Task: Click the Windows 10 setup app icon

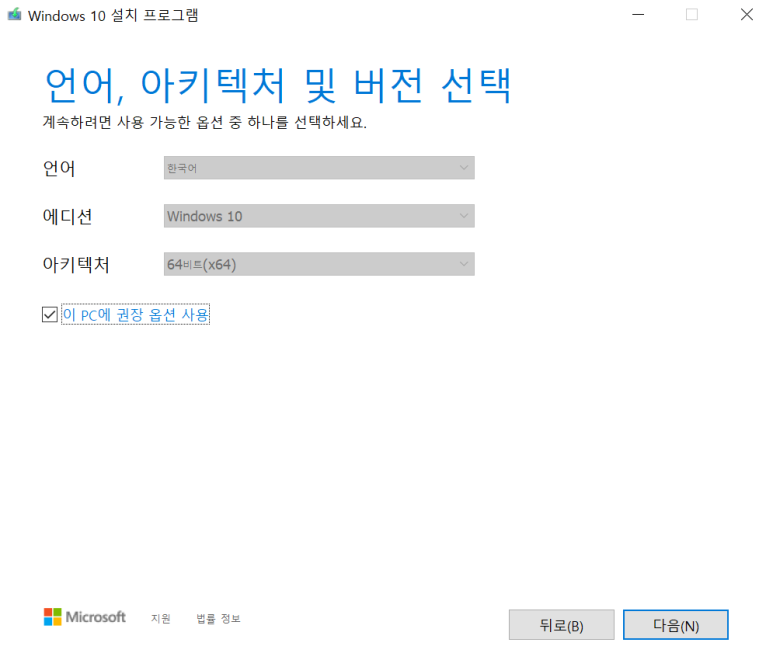Action: click(14, 14)
